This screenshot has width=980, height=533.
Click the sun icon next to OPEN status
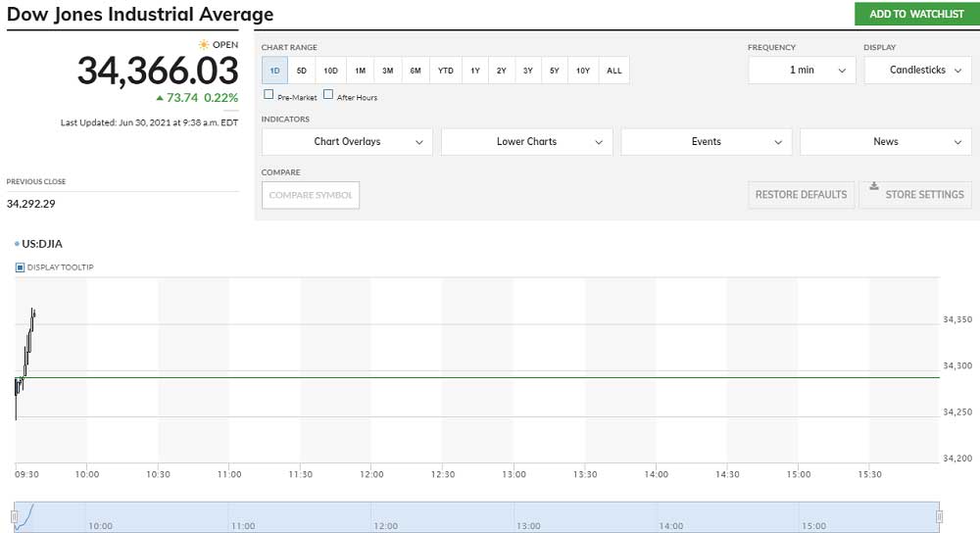pos(204,44)
